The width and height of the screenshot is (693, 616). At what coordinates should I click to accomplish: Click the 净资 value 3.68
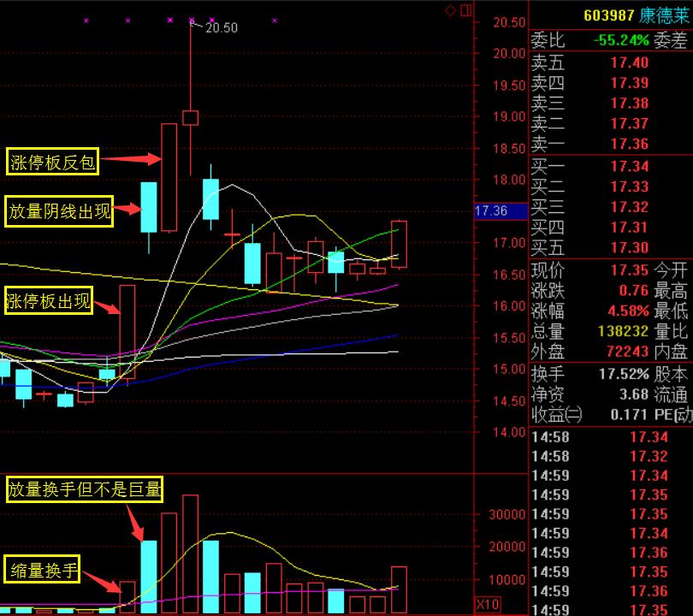click(x=634, y=394)
